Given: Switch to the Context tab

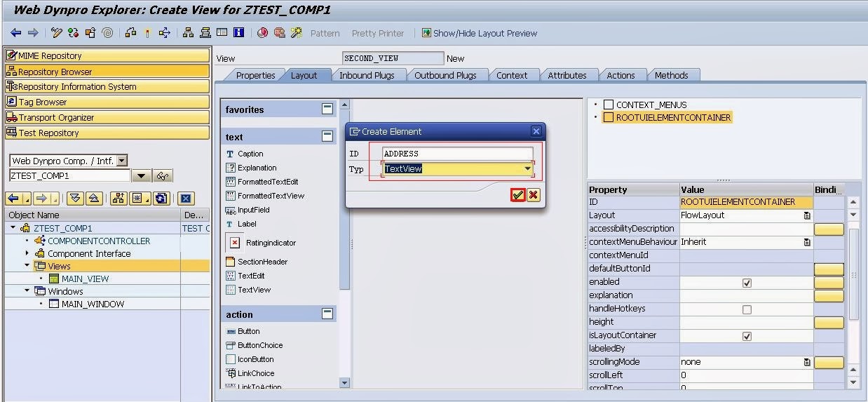Looking at the screenshot, I should tap(512, 76).
